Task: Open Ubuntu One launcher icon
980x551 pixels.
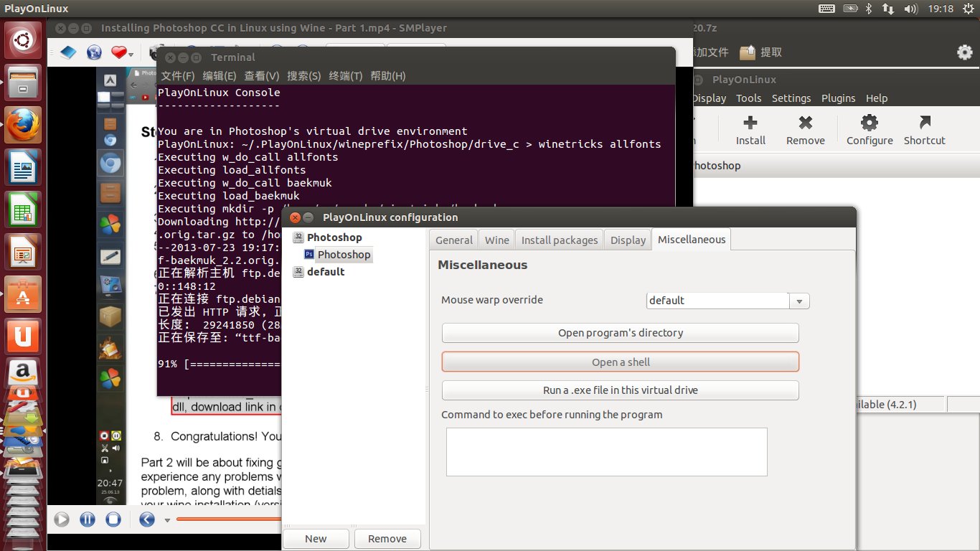Action: (x=23, y=336)
